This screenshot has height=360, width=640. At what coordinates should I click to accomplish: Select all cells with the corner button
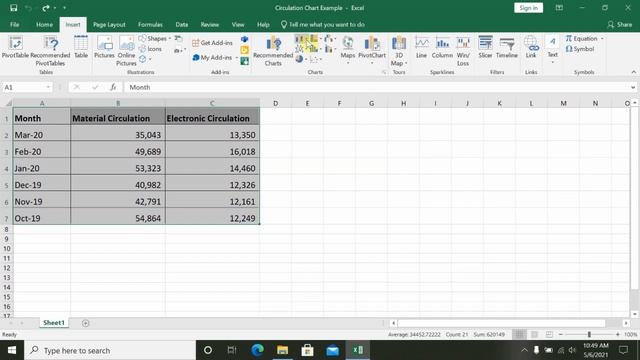pyautogui.click(x=7, y=103)
